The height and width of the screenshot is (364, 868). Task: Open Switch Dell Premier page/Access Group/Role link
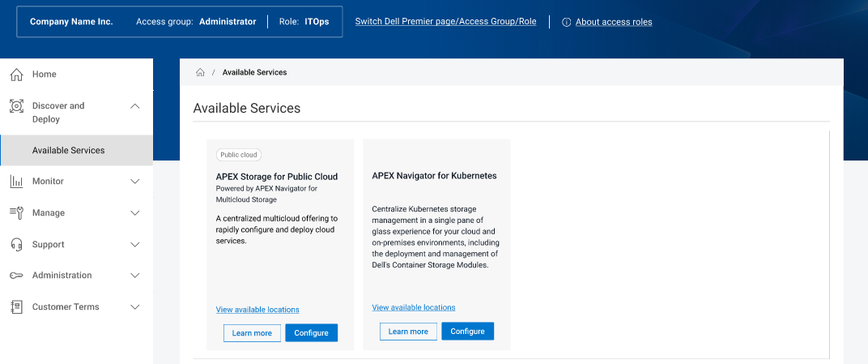445,22
